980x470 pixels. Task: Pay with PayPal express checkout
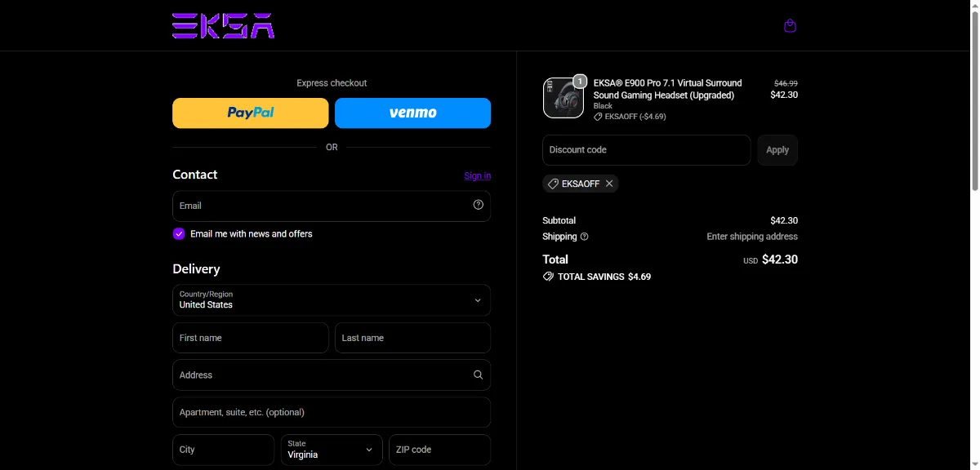250,113
